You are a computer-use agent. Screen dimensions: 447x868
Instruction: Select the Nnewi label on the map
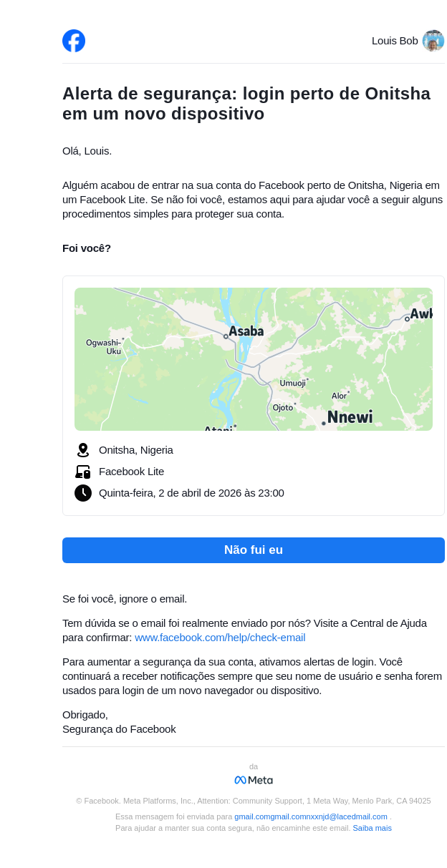coord(350,416)
